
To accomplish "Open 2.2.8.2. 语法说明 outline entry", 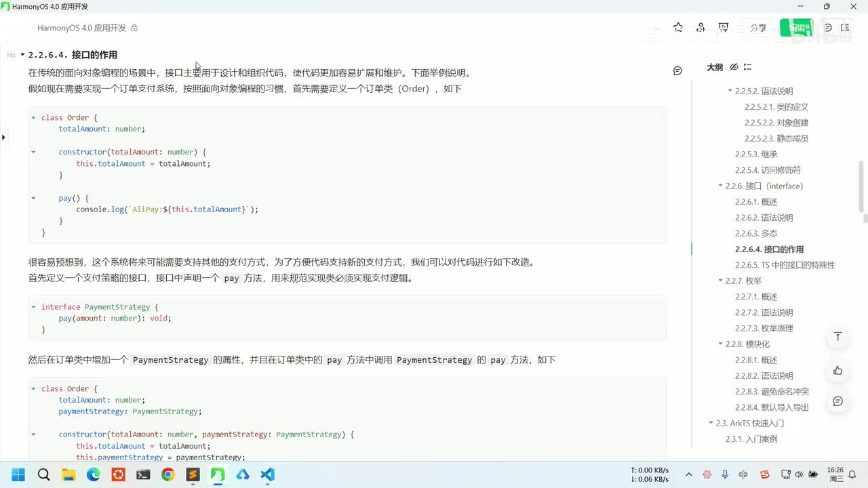I will point(764,375).
